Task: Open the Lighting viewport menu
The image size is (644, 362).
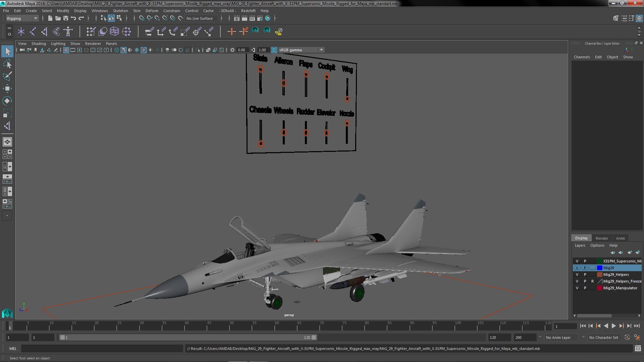Action: click(58, 44)
